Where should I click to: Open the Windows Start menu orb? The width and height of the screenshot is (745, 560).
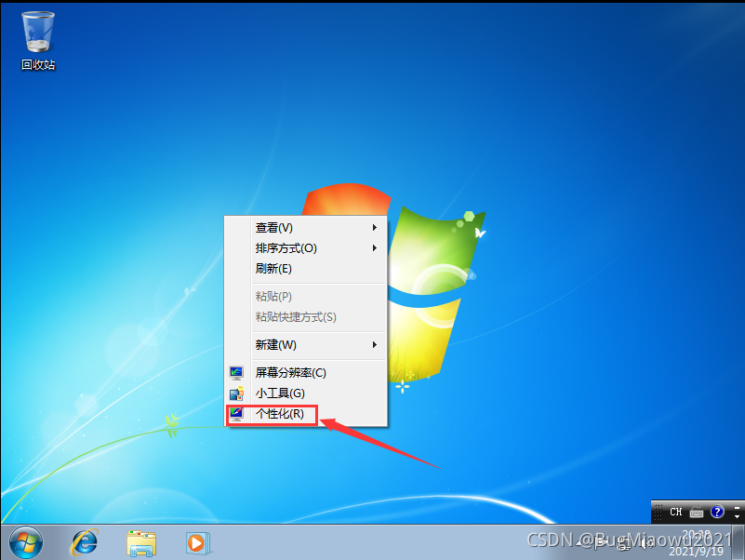pos(26,542)
